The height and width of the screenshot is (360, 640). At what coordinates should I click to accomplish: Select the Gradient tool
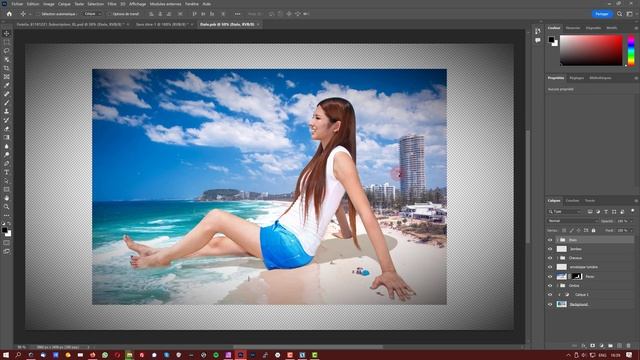(7, 137)
